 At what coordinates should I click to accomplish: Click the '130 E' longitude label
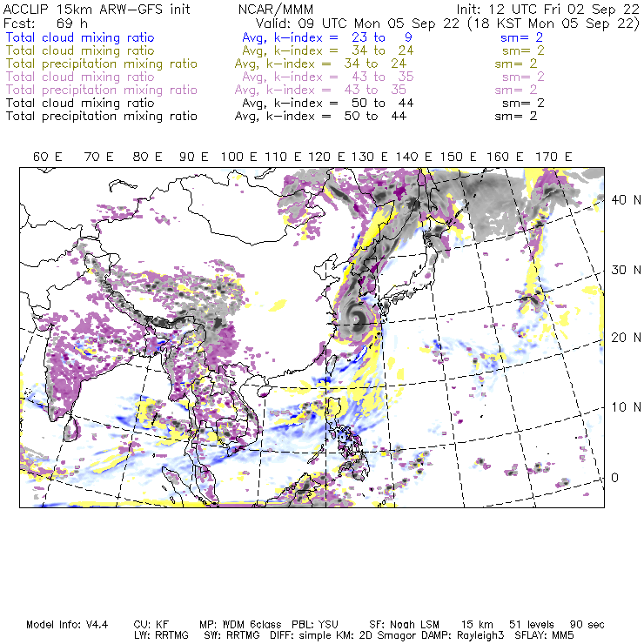(x=369, y=157)
